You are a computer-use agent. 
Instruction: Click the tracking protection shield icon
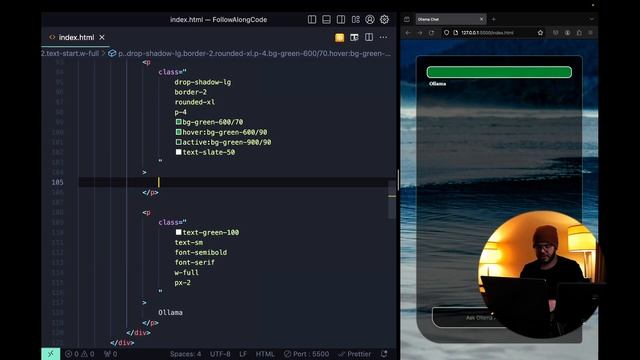click(447, 33)
